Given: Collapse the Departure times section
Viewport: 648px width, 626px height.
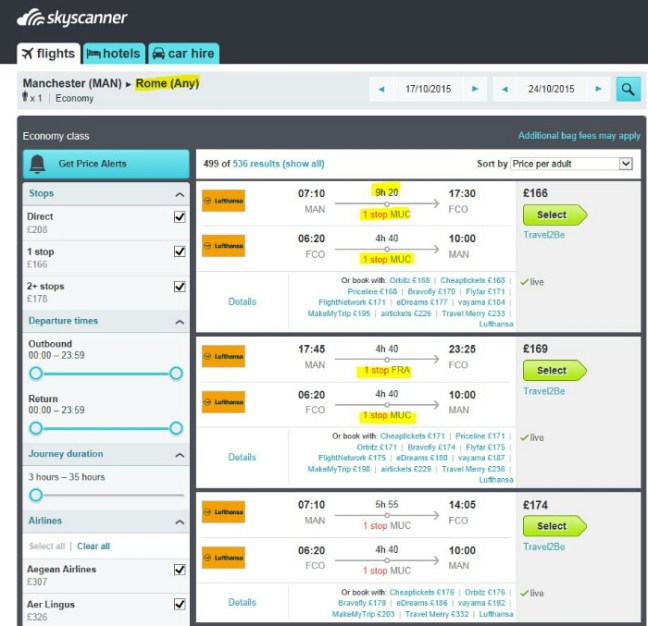Looking at the screenshot, I should pyautogui.click(x=179, y=321).
